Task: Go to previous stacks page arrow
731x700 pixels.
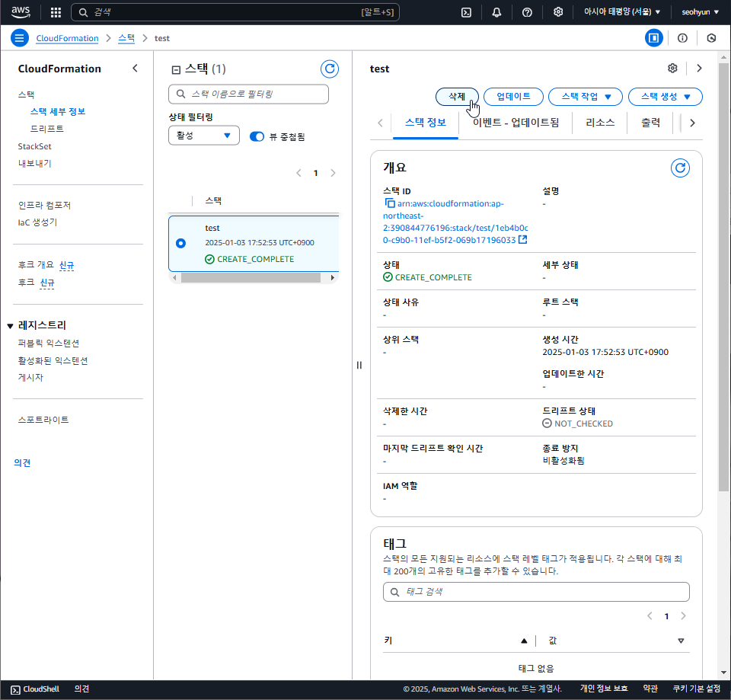Action: point(298,173)
